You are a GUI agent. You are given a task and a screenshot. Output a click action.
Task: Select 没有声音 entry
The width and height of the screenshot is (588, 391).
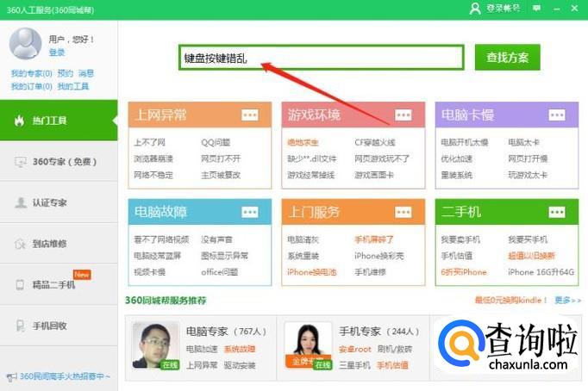(x=216, y=239)
